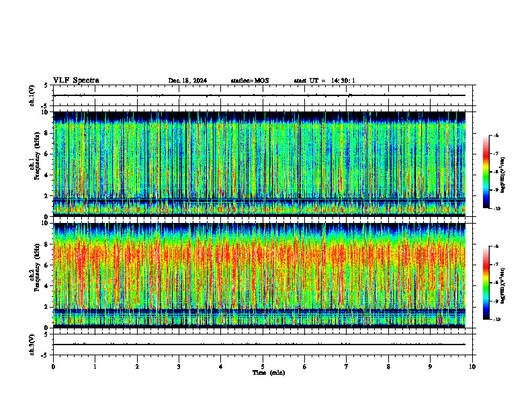The image size is (532, 411).
Task: Click the time axis tick label "8"
Action: (388, 367)
